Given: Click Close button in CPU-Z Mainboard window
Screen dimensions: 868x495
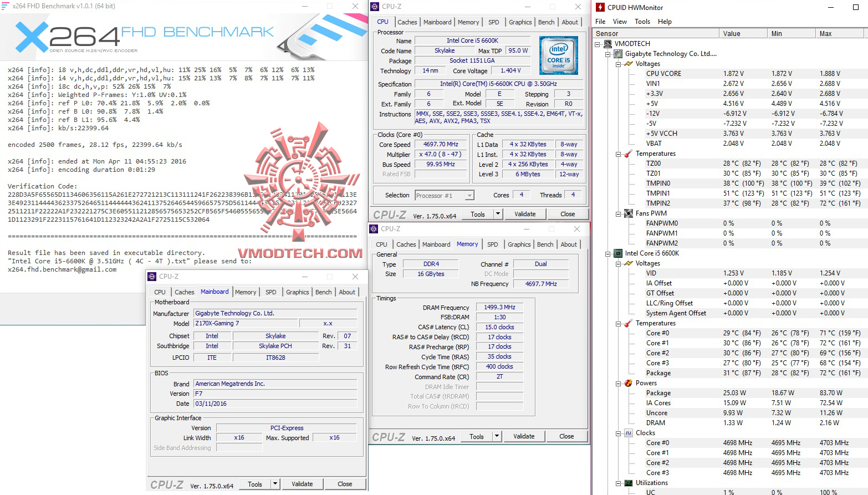Looking at the screenshot, I should pyautogui.click(x=345, y=484).
